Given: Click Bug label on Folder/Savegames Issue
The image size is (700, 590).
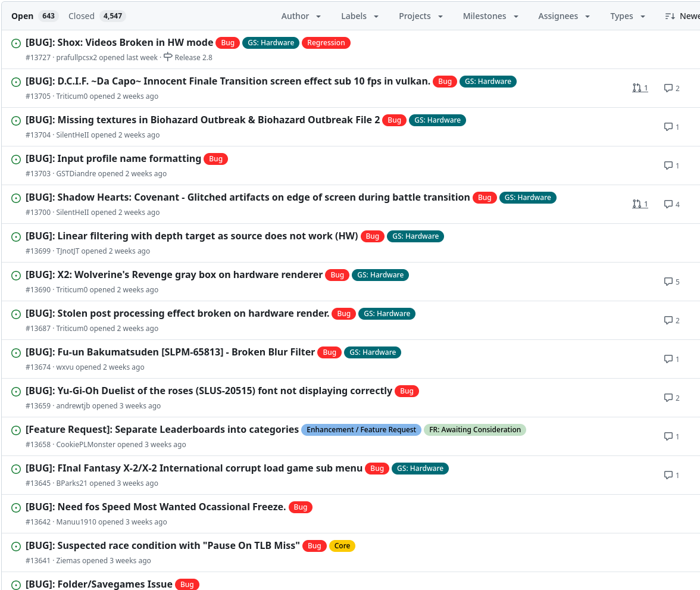Looking at the screenshot, I should (x=187, y=585).
